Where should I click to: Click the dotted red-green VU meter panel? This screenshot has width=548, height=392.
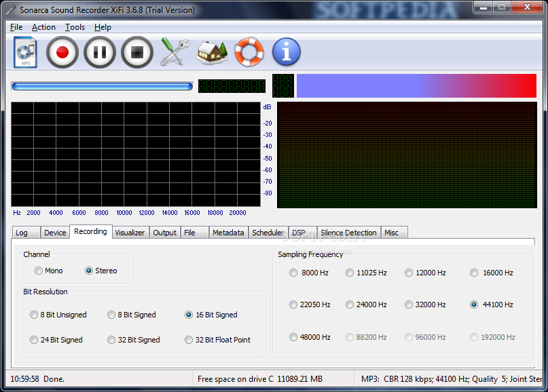[407, 155]
